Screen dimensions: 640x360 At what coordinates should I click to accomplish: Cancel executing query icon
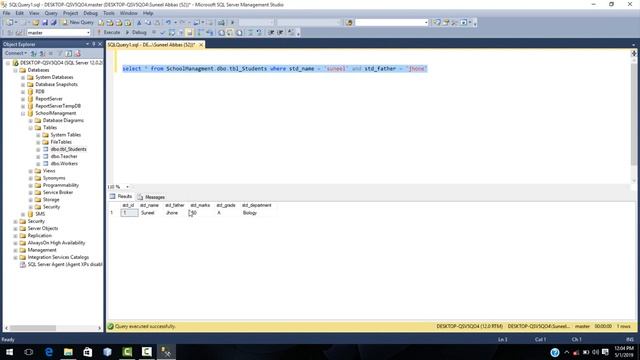point(154,32)
